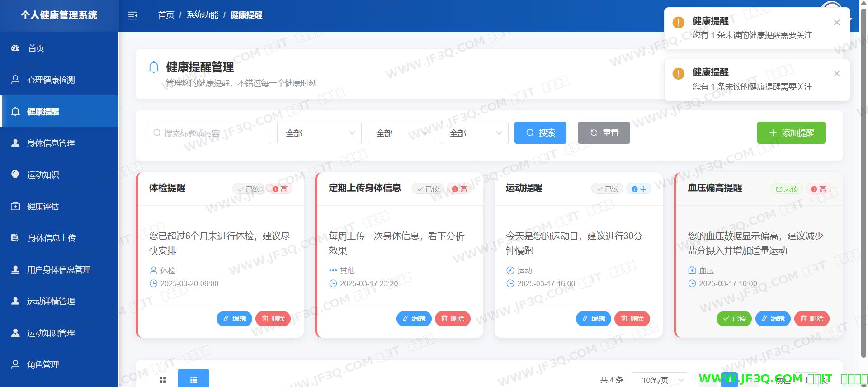This screenshot has height=387, width=868.
Task: Collapse the sidebar with the hamburger icon
Action: pyautogui.click(x=132, y=16)
